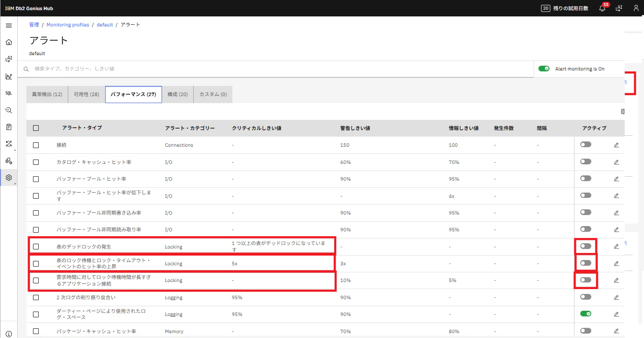Click the Memory category cell
This screenshot has width=644, height=338.
(174, 331)
